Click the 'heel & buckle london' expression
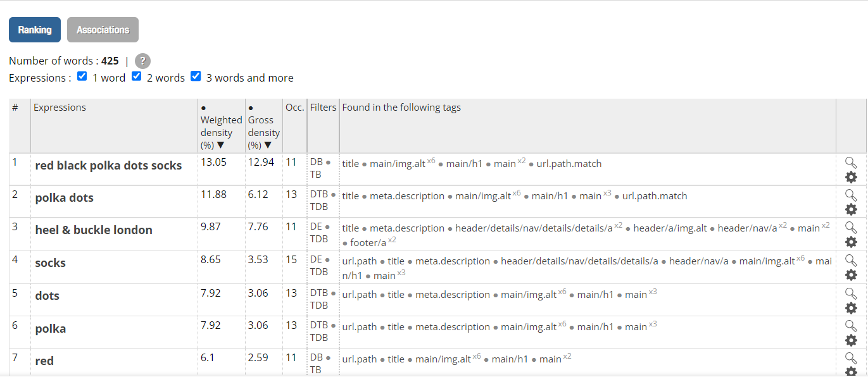The height and width of the screenshot is (377, 868). coord(94,230)
